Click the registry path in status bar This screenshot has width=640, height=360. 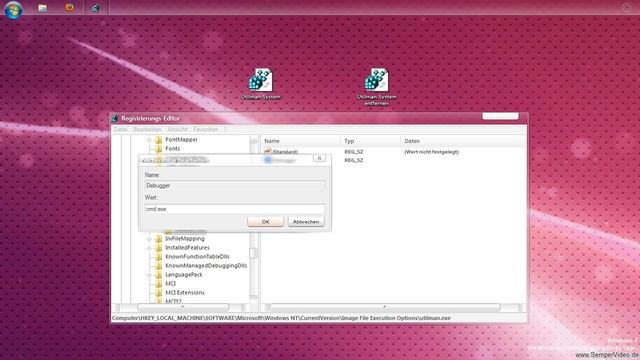281,318
